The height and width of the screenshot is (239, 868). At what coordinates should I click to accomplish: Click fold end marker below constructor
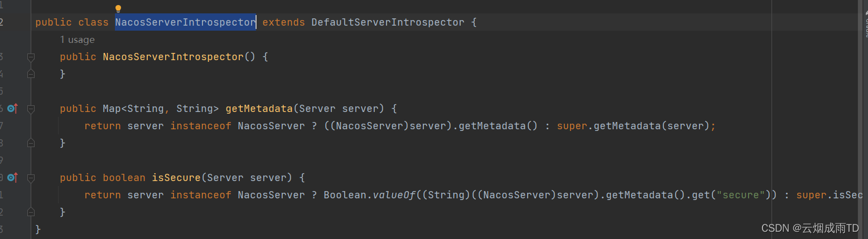31,74
